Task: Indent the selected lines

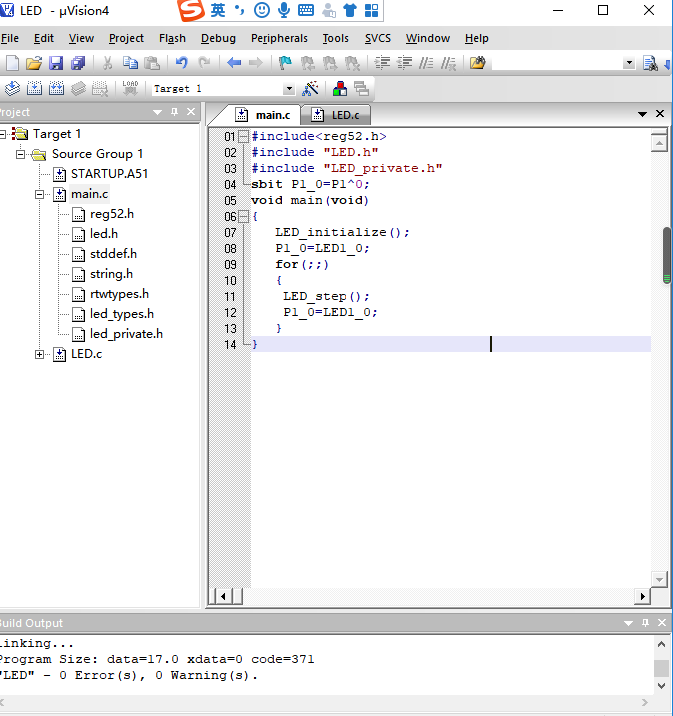Action: [x=382, y=63]
